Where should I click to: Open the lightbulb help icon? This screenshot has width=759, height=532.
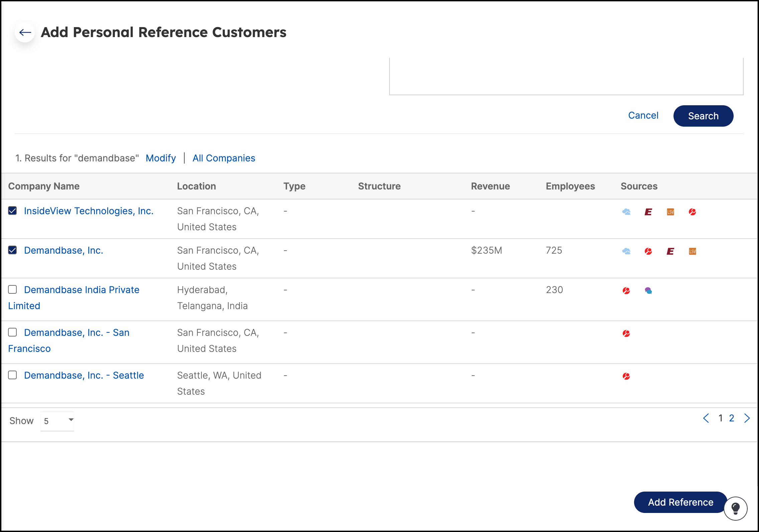[735, 509]
